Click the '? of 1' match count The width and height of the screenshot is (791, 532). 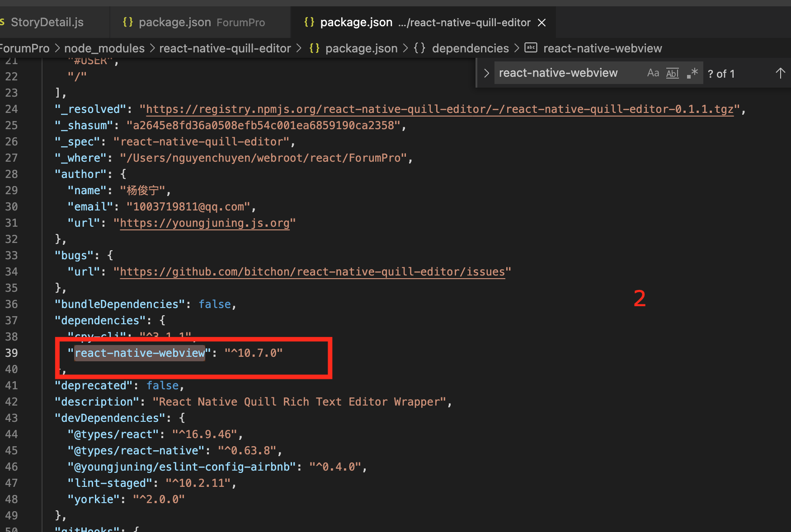(x=721, y=74)
